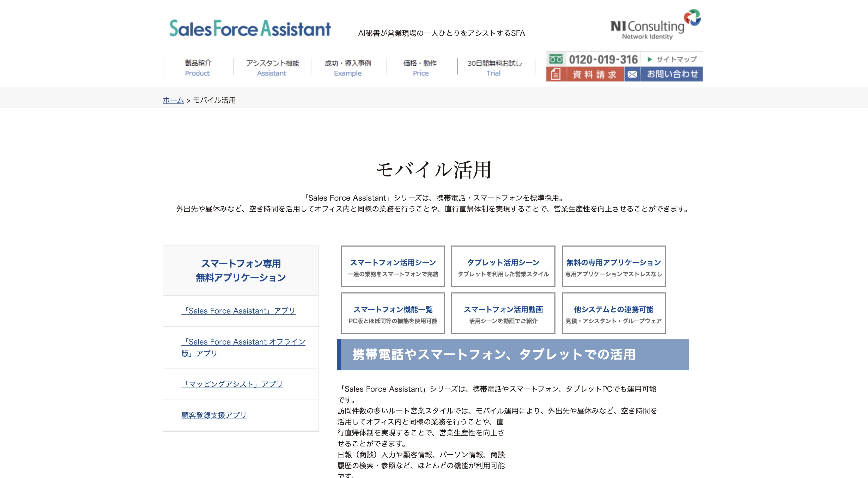Open the 他システムとの連携可能 link
The width and height of the screenshot is (868, 478).
[x=614, y=309]
